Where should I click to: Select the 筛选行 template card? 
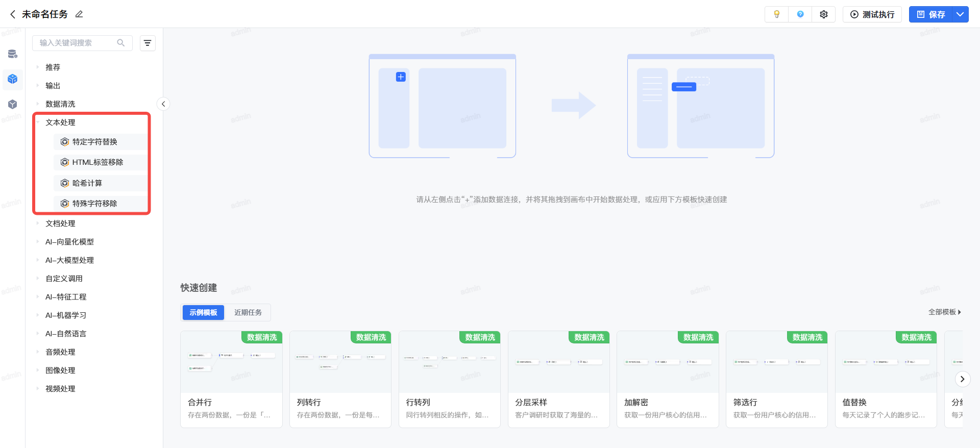777,379
